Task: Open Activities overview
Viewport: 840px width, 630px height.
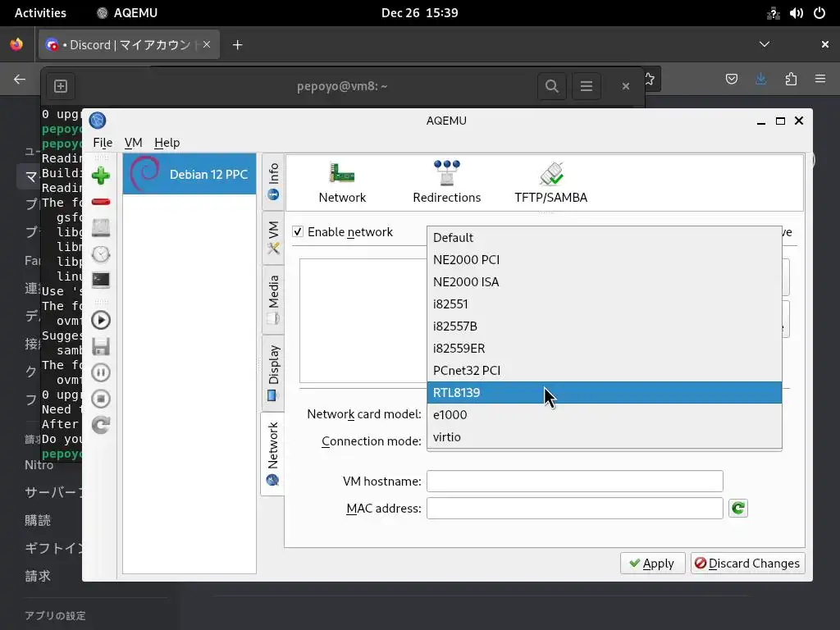Action: pyautogui.click(x=40, y=13)
